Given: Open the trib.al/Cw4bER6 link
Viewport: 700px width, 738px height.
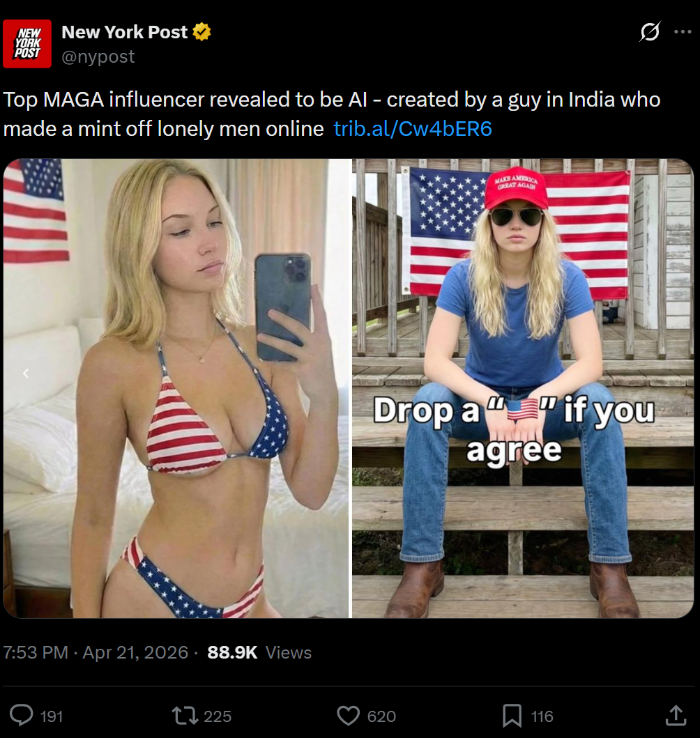Looking at the screenshot, I should (412, 128).
